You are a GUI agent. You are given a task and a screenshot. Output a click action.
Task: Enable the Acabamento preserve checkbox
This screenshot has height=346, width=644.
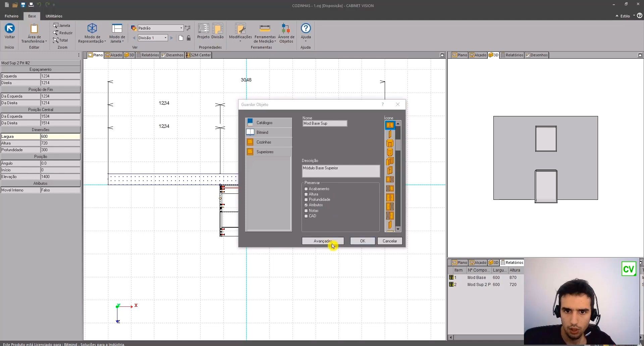[x=306, y=189]
